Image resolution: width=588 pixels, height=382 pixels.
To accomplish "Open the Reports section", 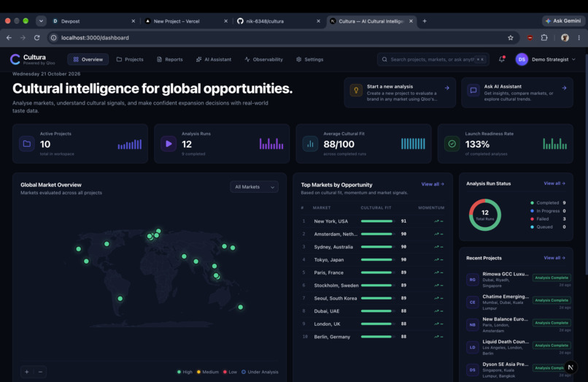I will 170,59.
